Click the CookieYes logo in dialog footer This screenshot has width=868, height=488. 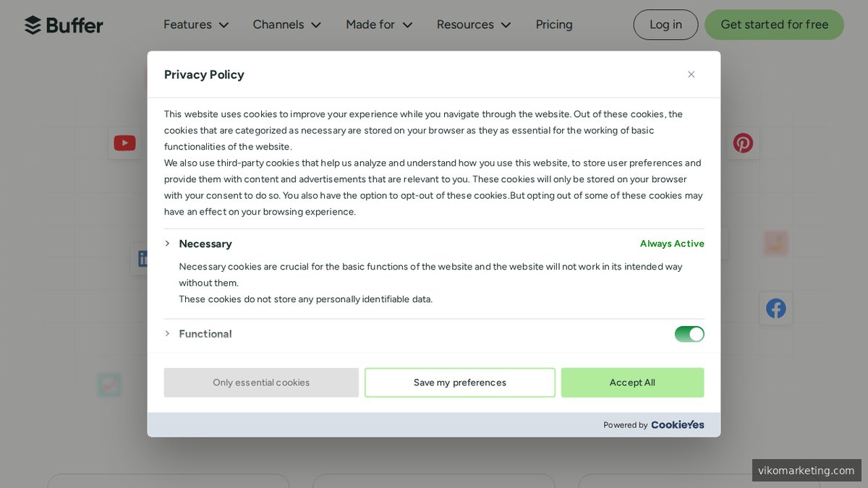point(677,425)
